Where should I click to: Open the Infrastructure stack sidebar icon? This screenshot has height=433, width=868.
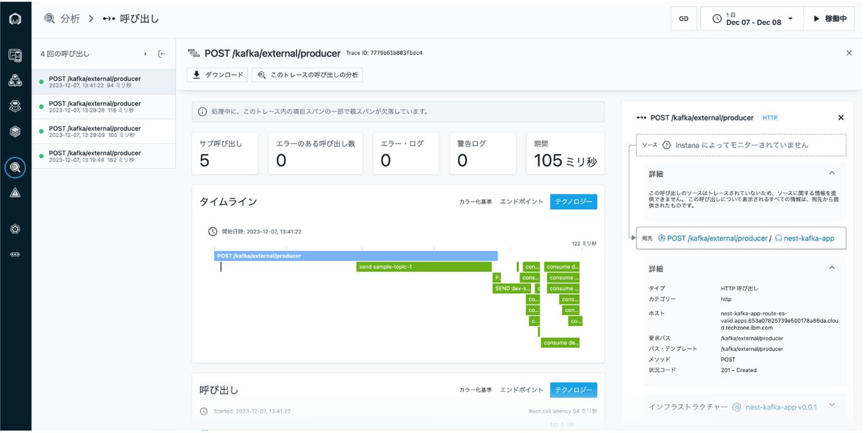[15, 131]
